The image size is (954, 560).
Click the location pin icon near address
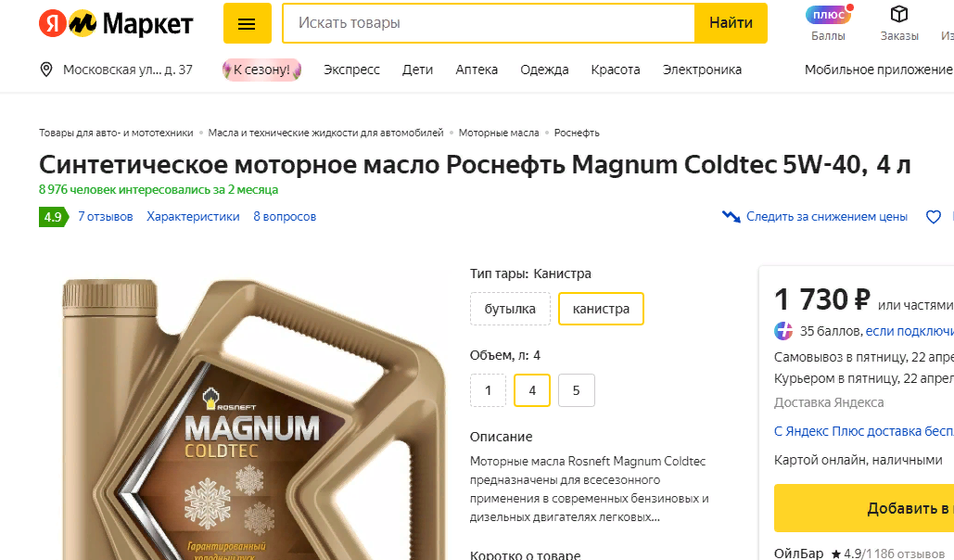coord(46,70)
